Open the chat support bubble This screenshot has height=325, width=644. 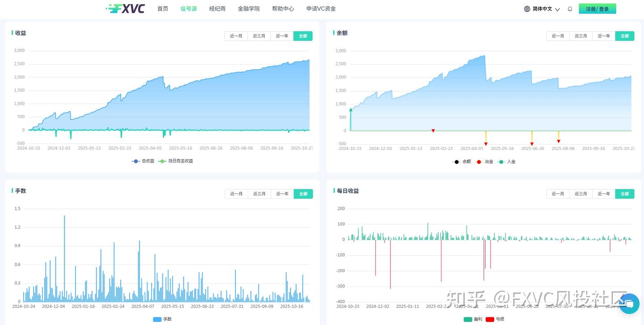click(629, 304)
